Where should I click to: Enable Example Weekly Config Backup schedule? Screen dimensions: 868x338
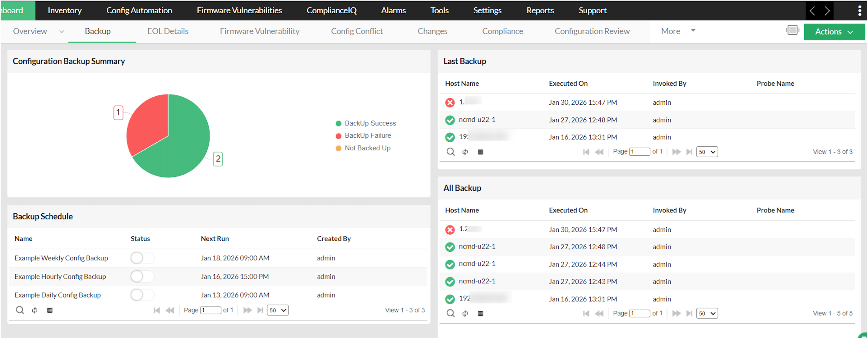[x=142, y=258]
